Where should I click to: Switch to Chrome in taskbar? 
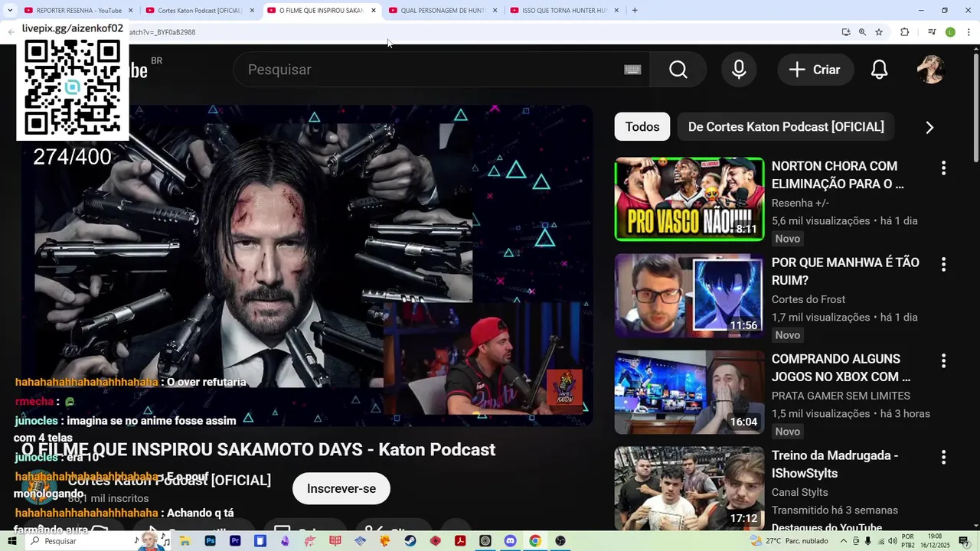click(535, 541)
